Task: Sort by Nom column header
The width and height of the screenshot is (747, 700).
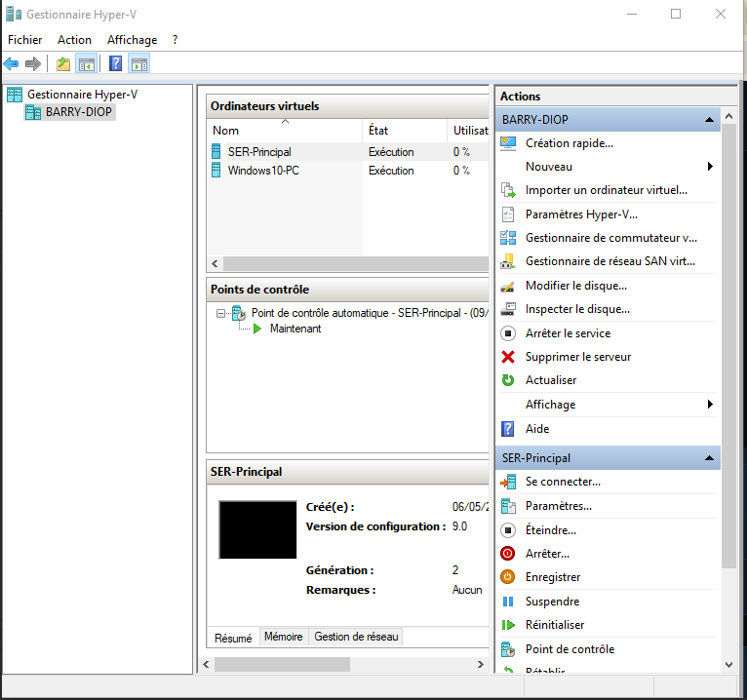Action: 285,131
